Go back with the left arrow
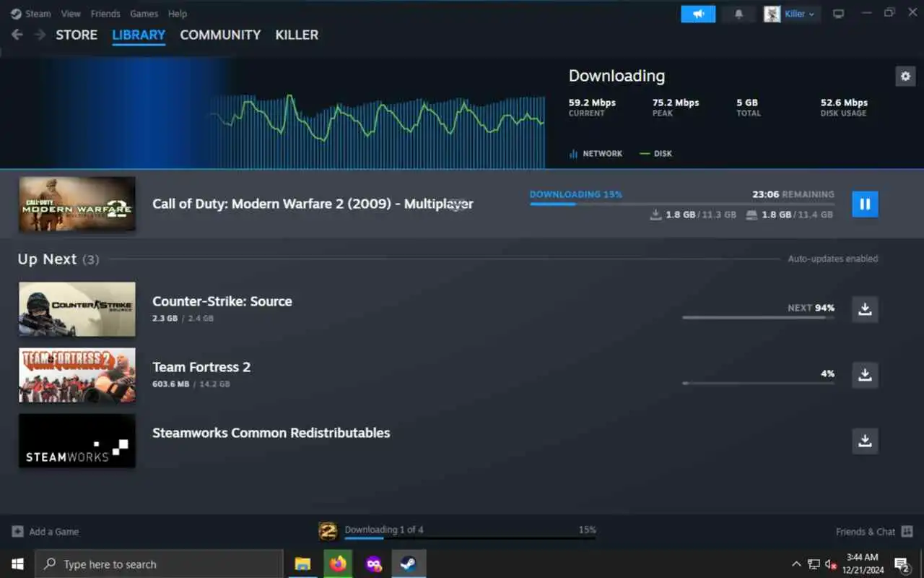The width and height of the screenshot is (924, 578). coord(17,35)
